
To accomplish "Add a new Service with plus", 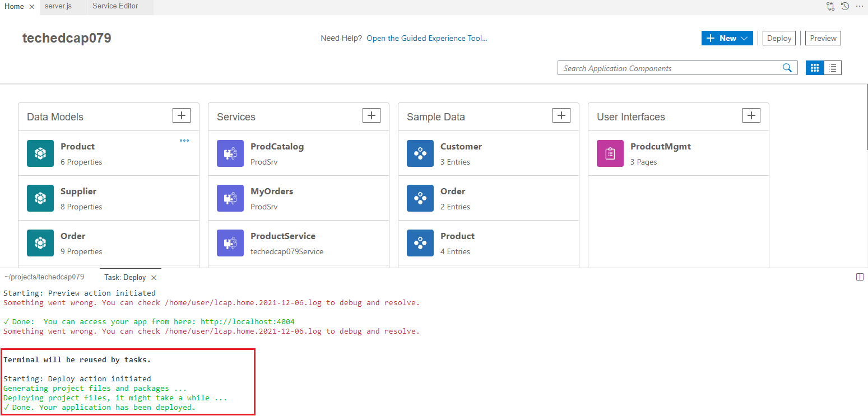I will 371,115.
